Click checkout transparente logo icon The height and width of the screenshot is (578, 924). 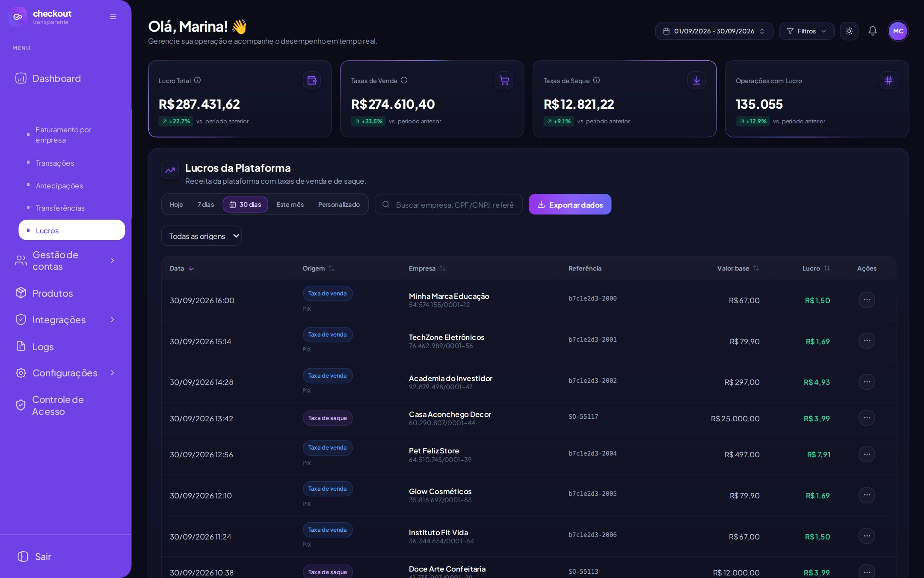(18, 17)
